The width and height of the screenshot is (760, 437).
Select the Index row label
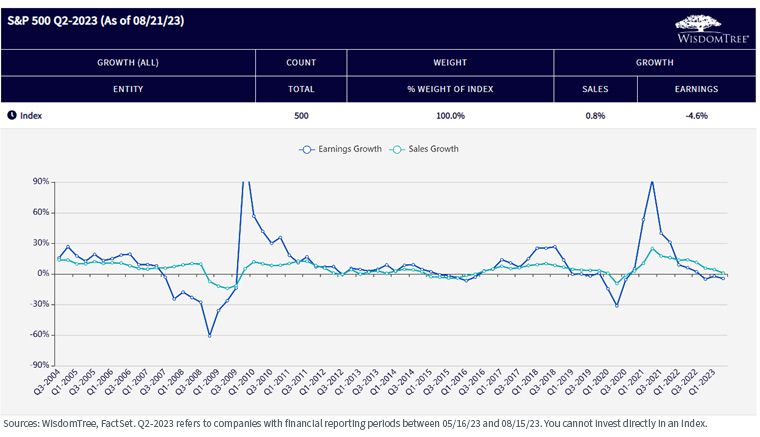pyautogui.click(x=31, y=116)
